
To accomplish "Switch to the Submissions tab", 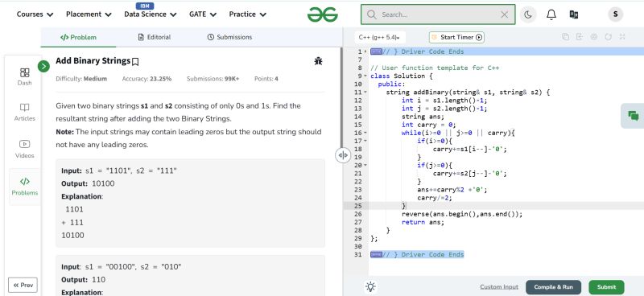I will (229, 37).
